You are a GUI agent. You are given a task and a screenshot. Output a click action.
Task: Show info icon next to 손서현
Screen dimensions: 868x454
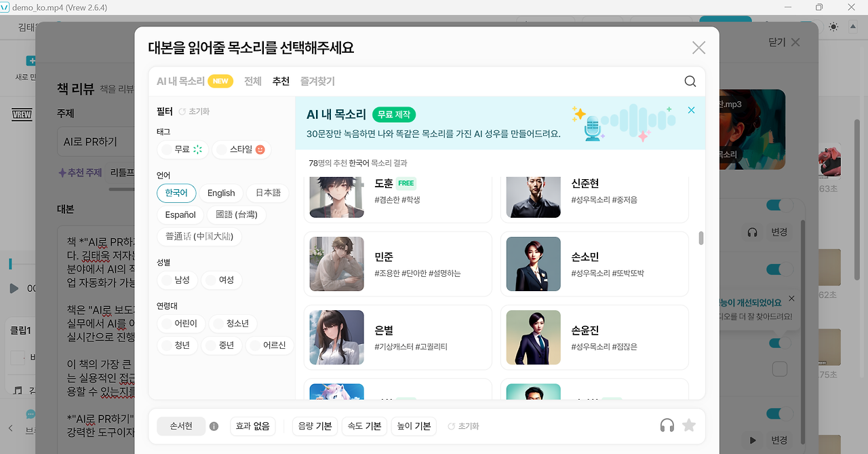click(x=214, y=426)
